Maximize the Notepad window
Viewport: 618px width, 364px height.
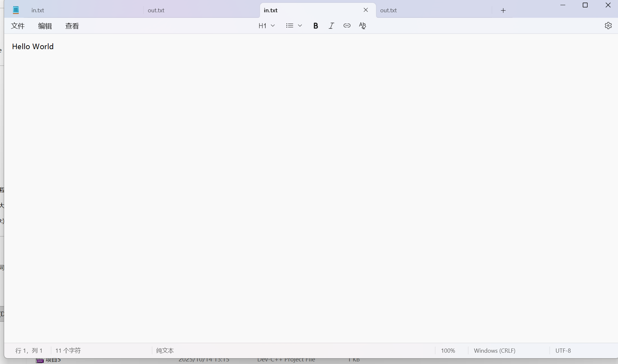tap(585, 5)
